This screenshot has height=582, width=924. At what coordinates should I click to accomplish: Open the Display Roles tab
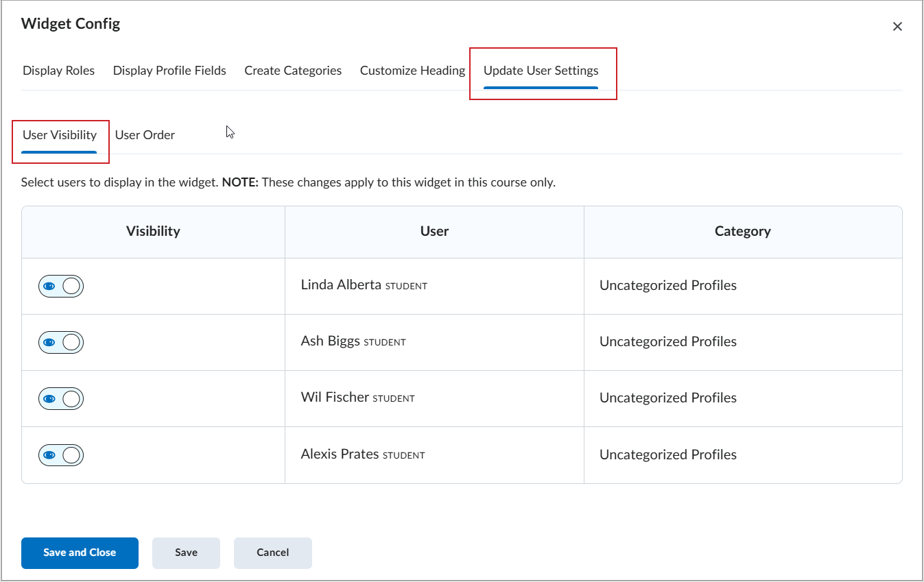coord(58,71)
